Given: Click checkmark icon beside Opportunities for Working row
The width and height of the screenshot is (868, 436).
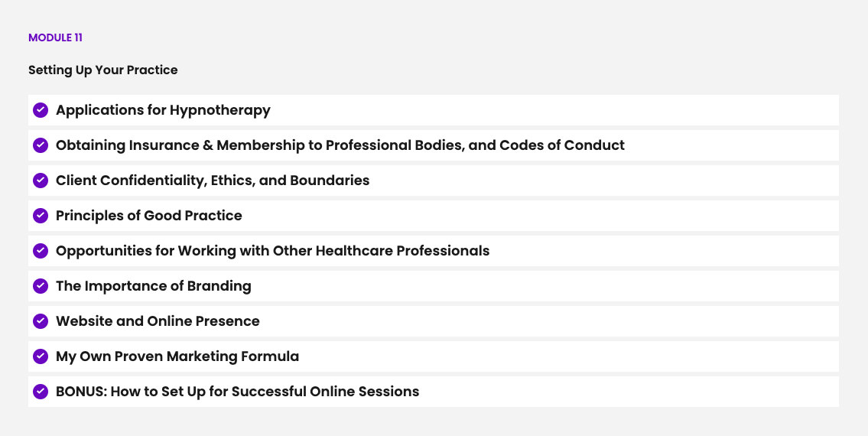Looking at the screenshot, I should [x=41, y=251].
